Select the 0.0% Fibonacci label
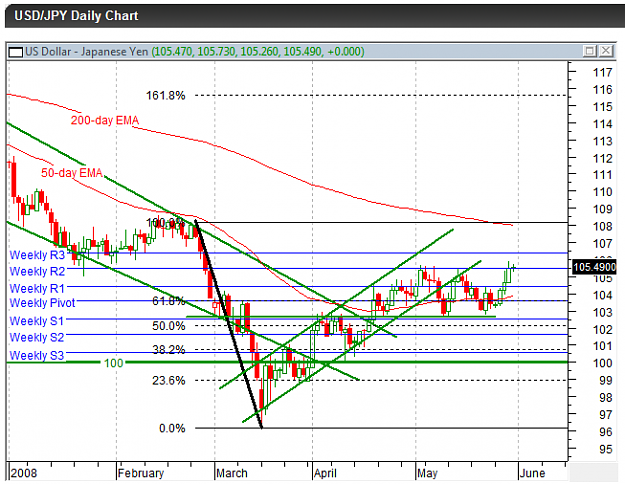Viewport: 625px width, 484px height. click(x=172, y=428)
